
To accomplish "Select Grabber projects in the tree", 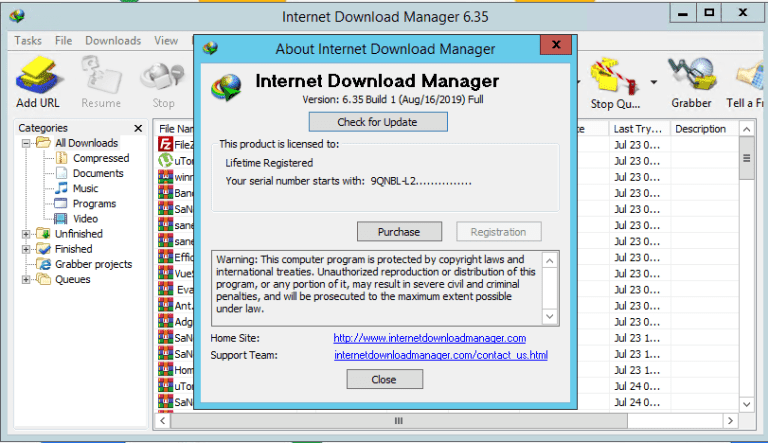I will point(93,265).
